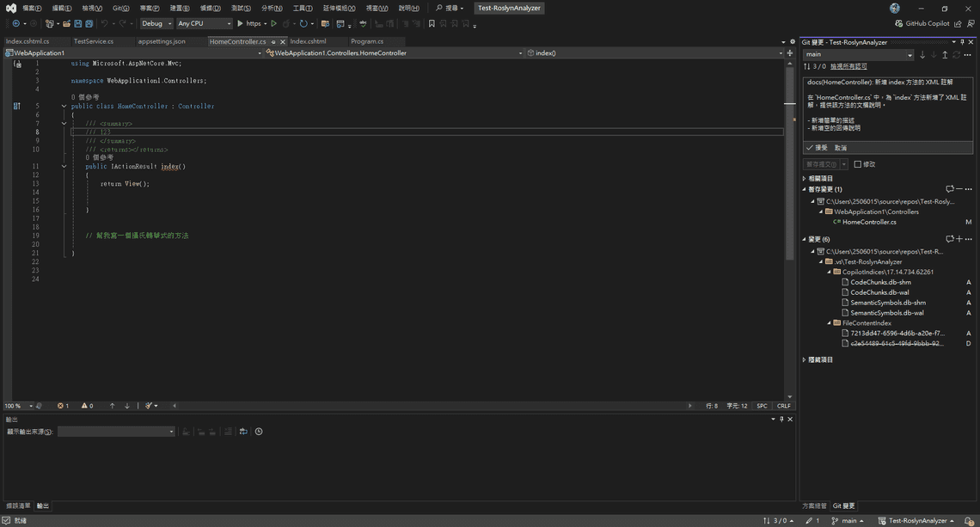
Task: Open the 檢視所有認可 link
Action: coord(848,65)
